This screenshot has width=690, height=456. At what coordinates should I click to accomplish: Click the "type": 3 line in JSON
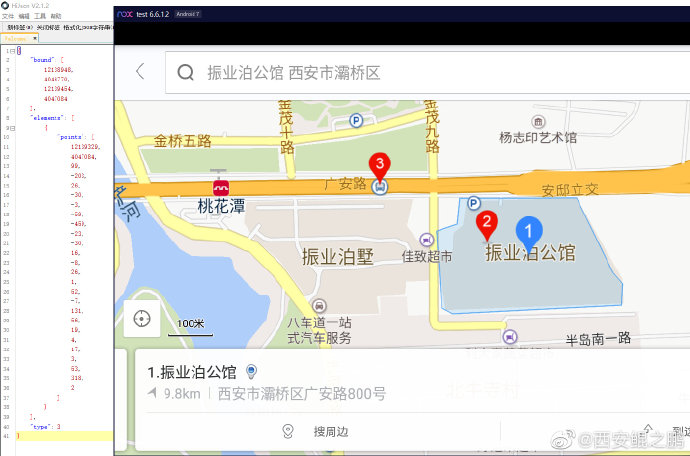(x=46, y=427)
